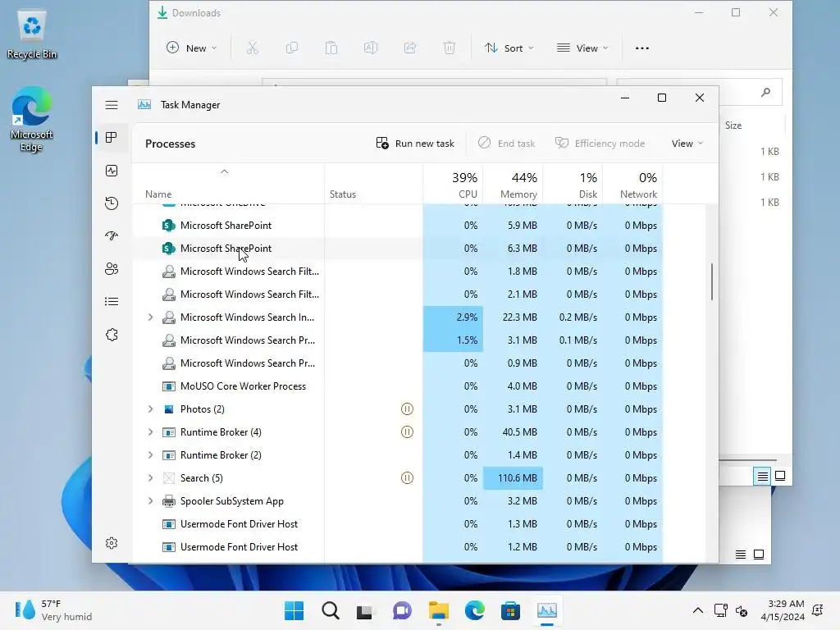Sort processes by Network column
The width and height of the screenshot is (840, 630).
point(632,184)
